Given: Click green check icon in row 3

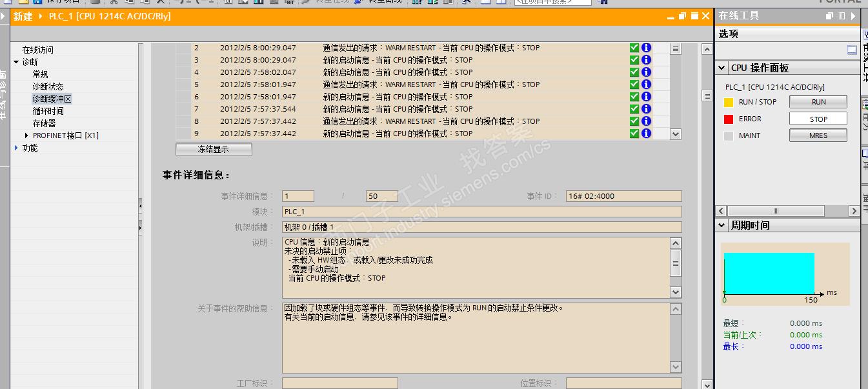Looking at the screenshot, I should pos(634,60).
